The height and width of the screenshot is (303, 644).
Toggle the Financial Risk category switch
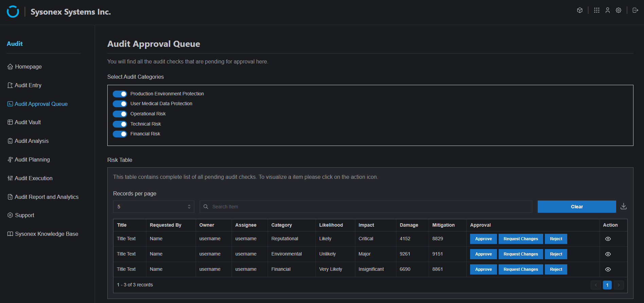pos(120,134)
